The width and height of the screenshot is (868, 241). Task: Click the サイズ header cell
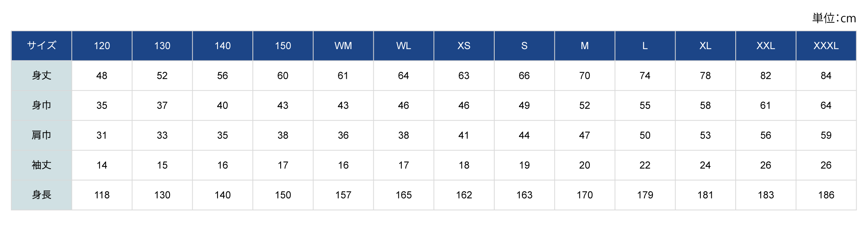[x=41, y=46]
